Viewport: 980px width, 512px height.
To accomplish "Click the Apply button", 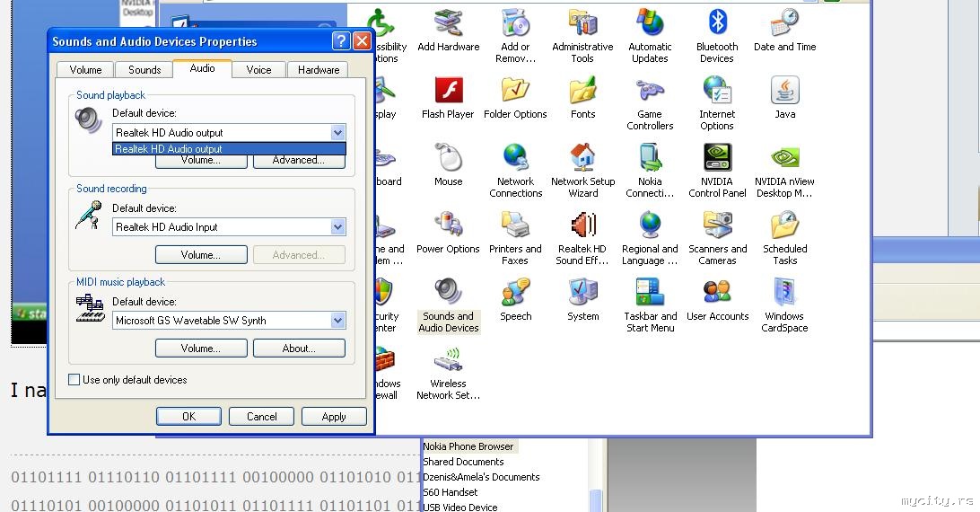I will click(334, 416).
